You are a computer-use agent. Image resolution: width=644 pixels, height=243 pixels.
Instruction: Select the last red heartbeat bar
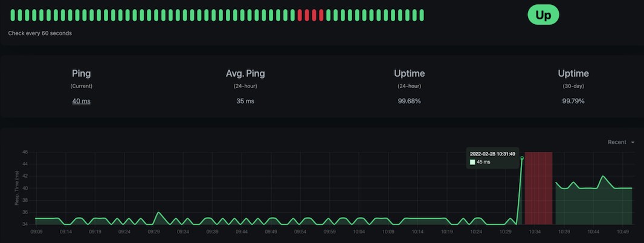(321, 15)
